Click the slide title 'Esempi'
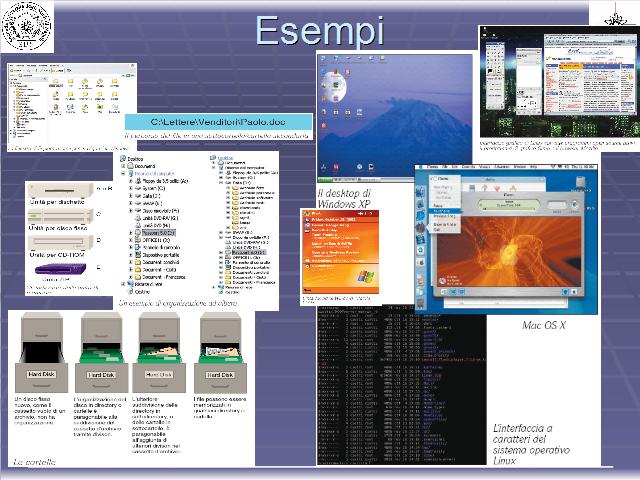 pyautogui.click(x=320, y=31)
